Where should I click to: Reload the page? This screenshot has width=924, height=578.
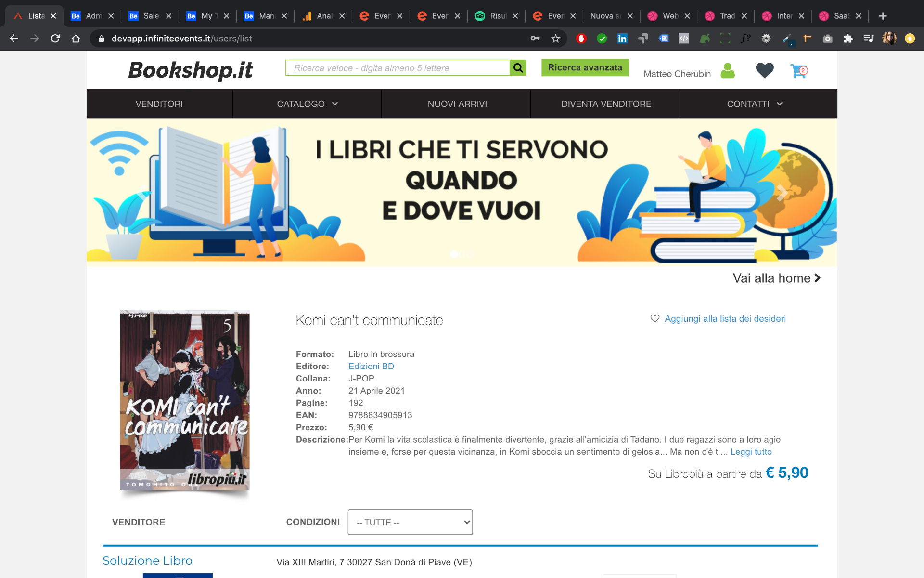click(x=55, y=39)
